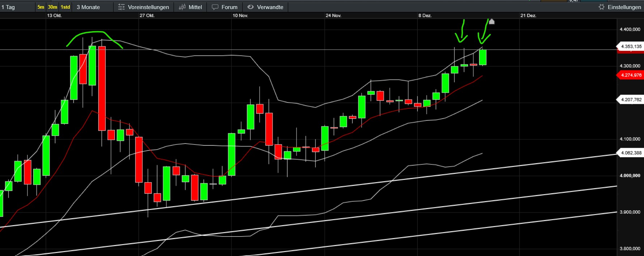Click the 10 Nov. date label
Screen dimensions: 644x256
click(240, 16)
